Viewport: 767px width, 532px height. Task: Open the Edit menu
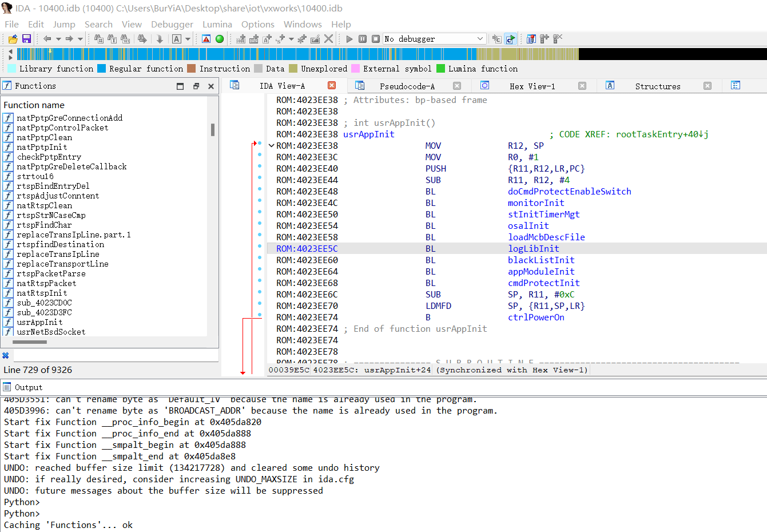tap(36, 24)
